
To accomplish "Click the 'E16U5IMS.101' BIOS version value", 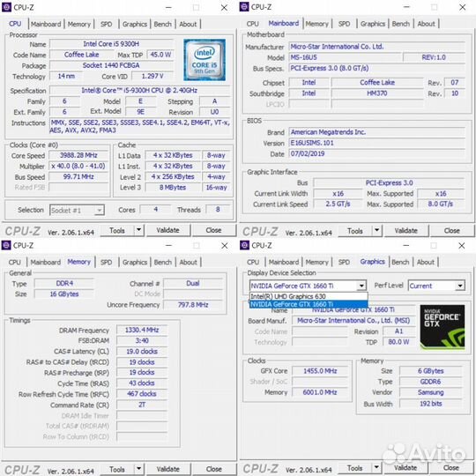I will 376,143.
